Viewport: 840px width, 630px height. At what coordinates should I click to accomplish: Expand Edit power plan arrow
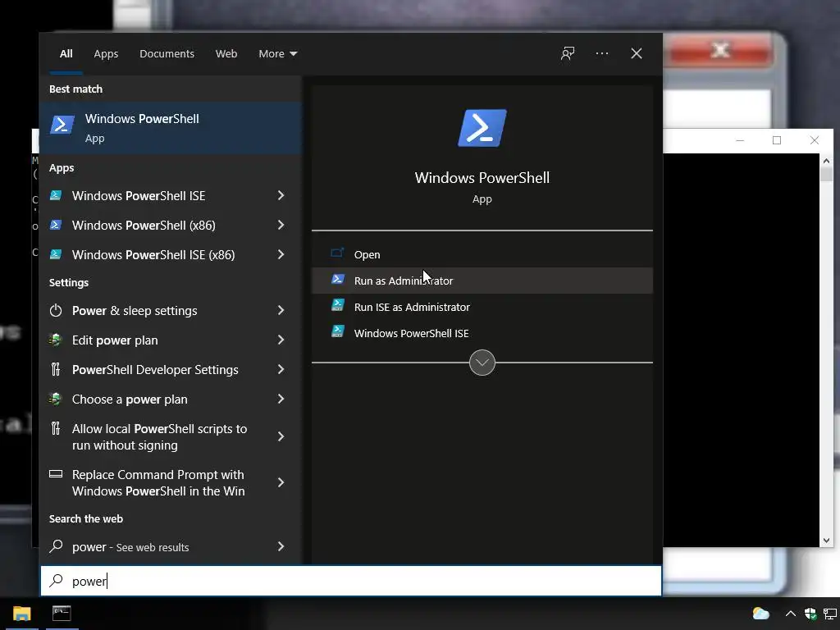coord(281,340)
